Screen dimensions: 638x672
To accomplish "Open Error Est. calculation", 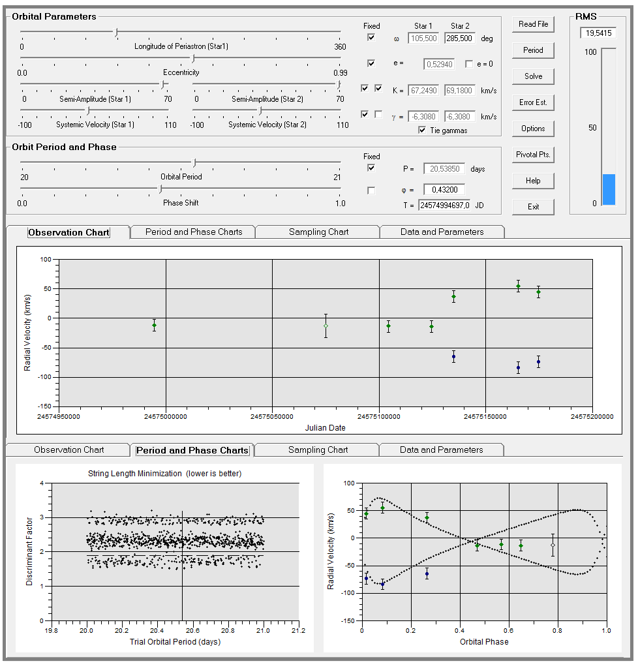I will (533, 102).
